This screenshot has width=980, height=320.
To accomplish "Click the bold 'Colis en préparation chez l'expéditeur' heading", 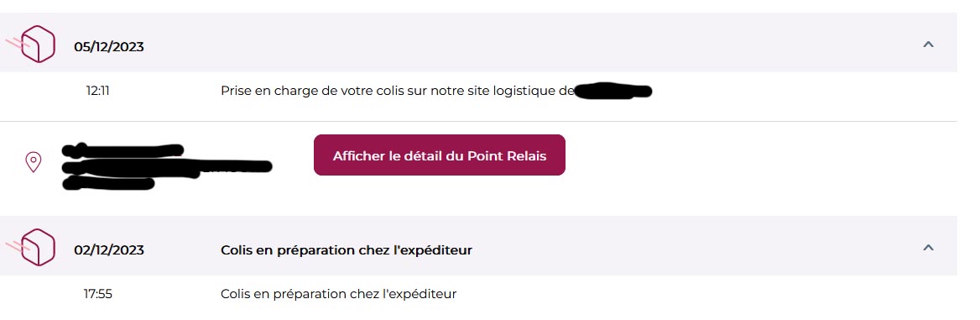I will click(347, 250).
